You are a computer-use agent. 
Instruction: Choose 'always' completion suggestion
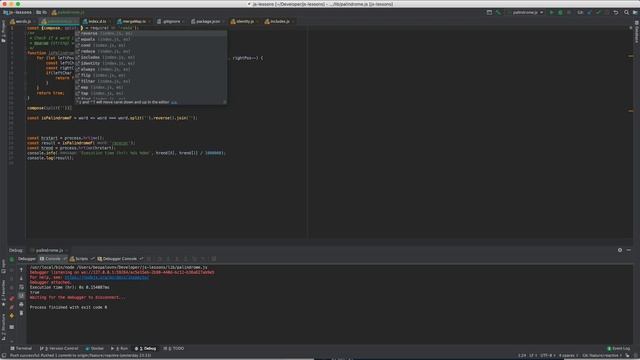pyautogui.click(x=151, y=69)
